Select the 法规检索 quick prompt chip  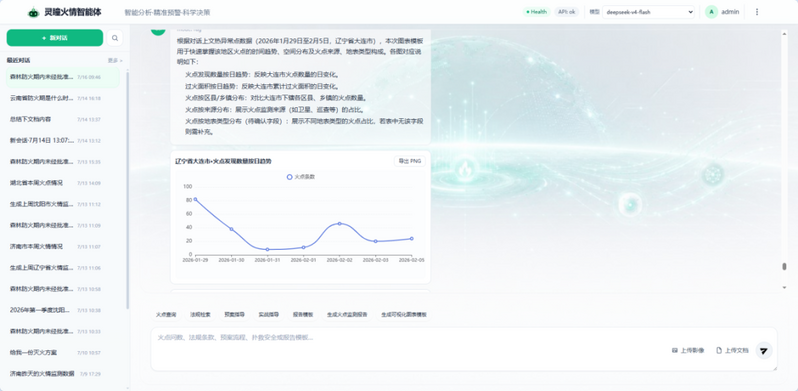pyautogui.click(x=200, y=315)
